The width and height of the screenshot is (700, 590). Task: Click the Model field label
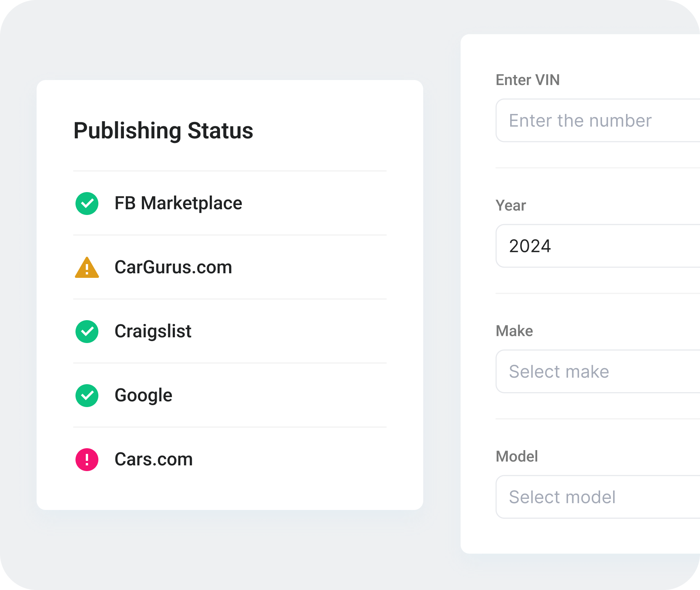pyautogui.click(x=517, y=456)
